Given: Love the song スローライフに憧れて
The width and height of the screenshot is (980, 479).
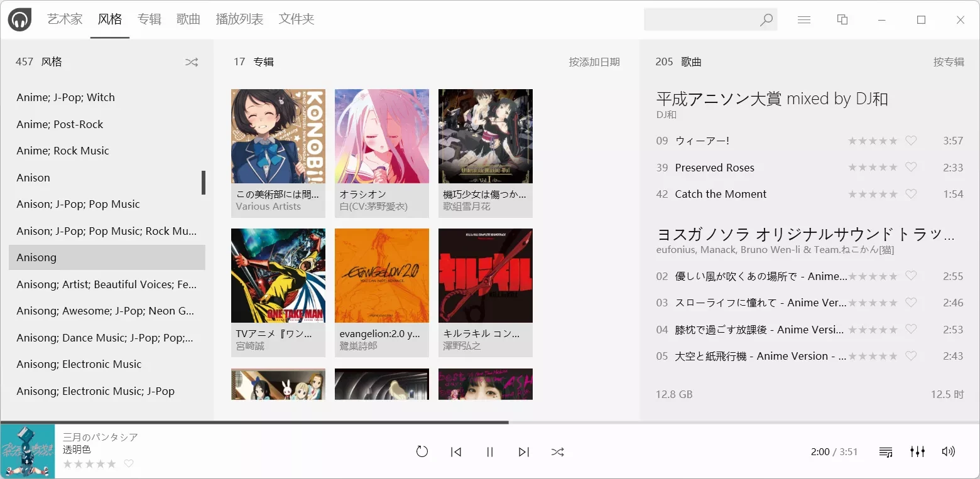Looking at the screenshot, I should [x=911, y=303].
